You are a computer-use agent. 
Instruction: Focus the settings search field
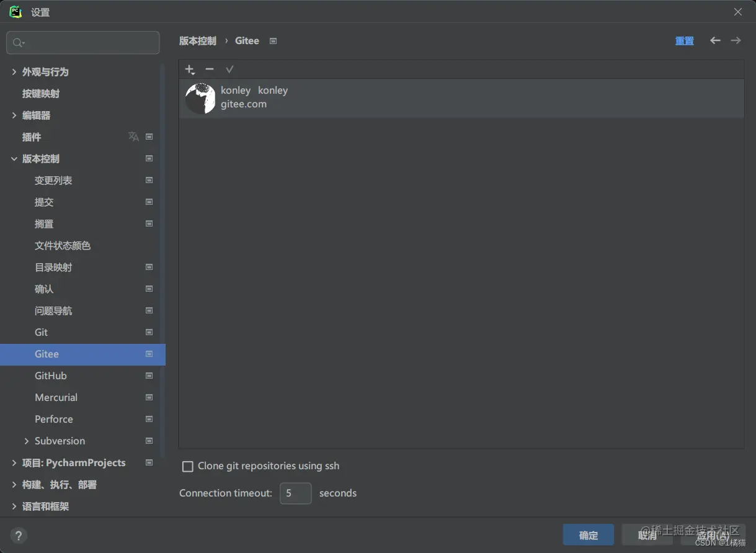coord(83,43)
